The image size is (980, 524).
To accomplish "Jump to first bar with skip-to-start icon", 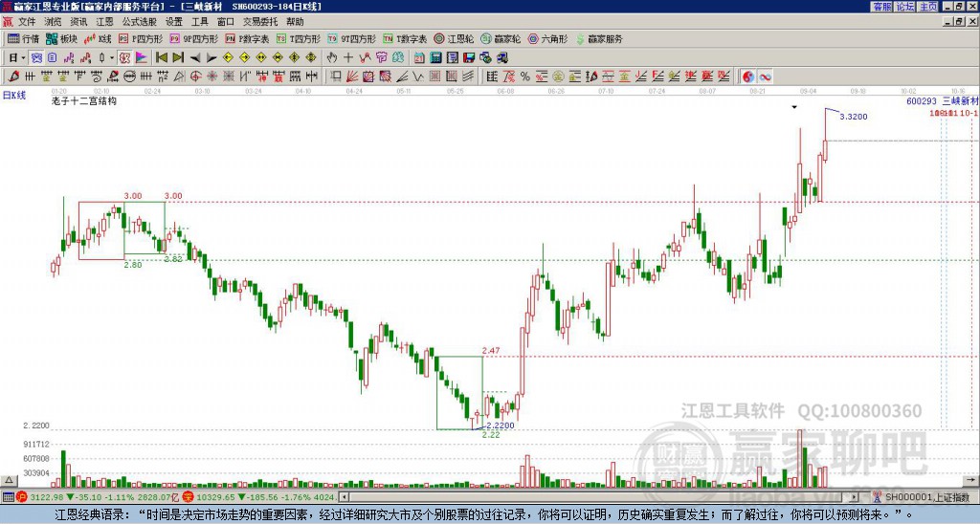I will point(161,57).
